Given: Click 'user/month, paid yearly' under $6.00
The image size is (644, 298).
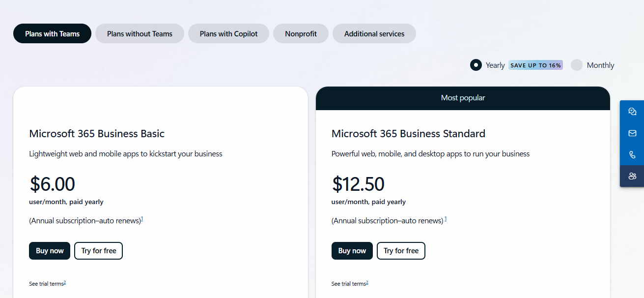Looking at the screenshot, I should [x=66, y=202].
